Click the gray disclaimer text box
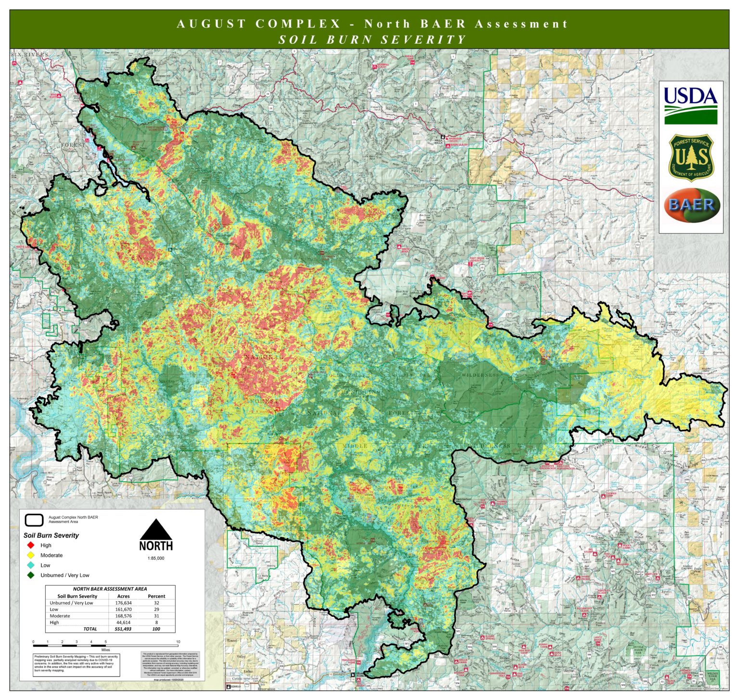 pyautogui.click(x=169, y=666)
